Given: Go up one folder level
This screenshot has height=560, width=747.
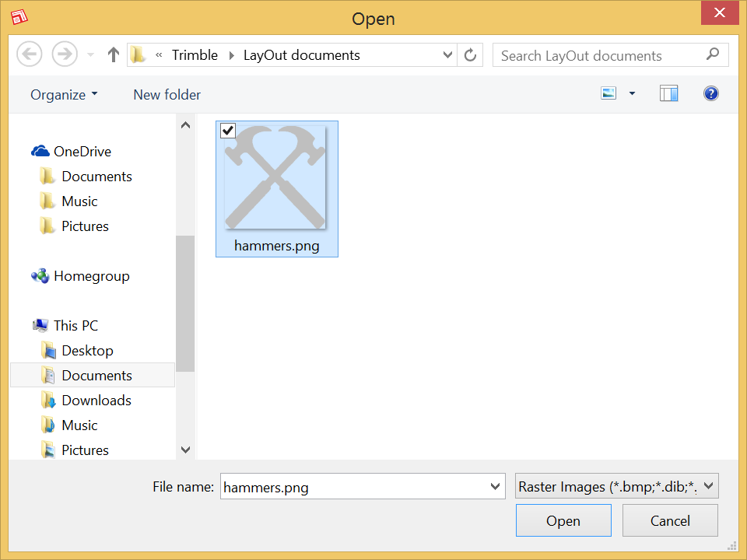Looking at the screenshot, I should (113, 54).
